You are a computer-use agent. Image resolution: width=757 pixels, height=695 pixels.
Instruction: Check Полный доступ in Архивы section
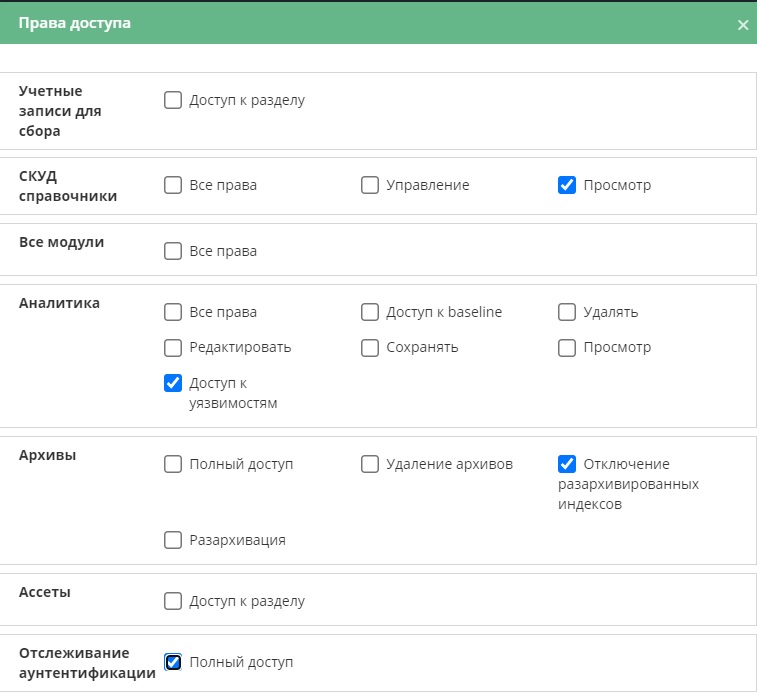tap(173, 464)
